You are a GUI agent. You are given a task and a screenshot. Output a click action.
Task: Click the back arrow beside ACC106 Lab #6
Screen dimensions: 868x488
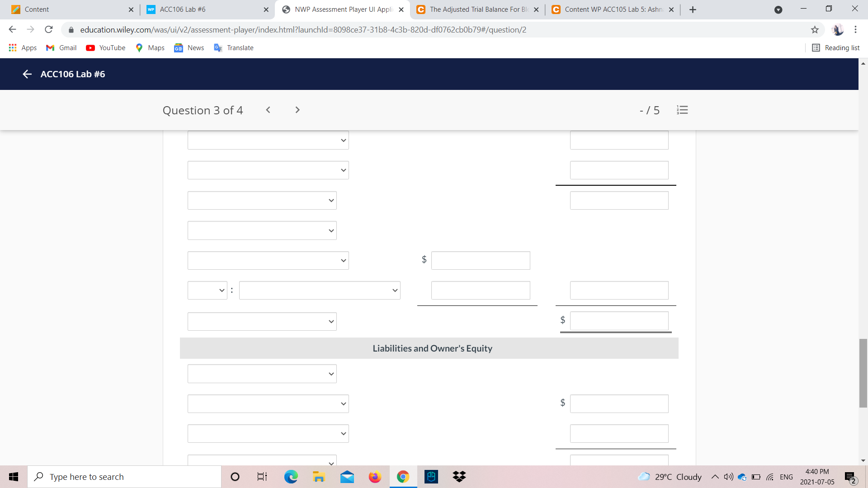pyautogui.click(x=27, y=74)
